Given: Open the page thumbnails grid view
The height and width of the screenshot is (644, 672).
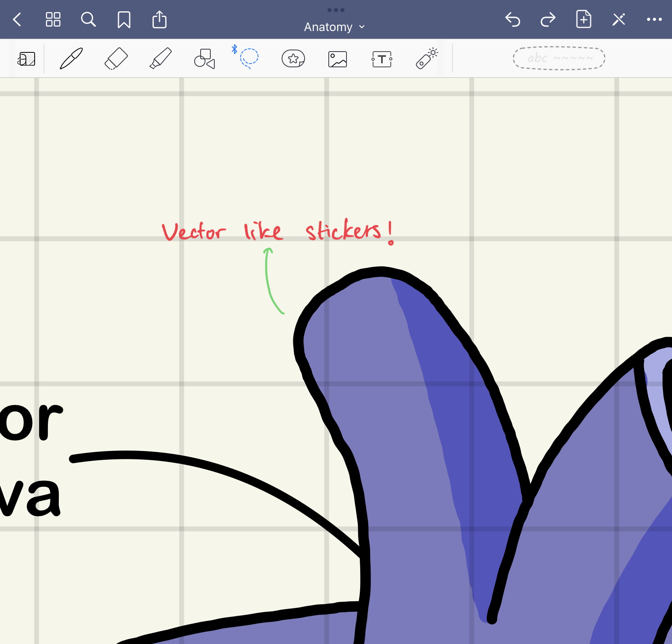Looking at the screenshot, I should [x=53, y=19].
